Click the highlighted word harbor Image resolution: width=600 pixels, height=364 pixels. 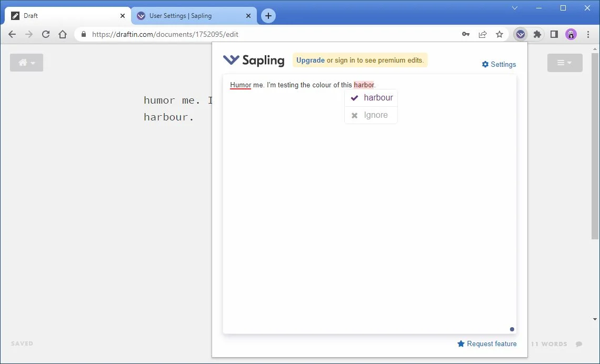364,85
